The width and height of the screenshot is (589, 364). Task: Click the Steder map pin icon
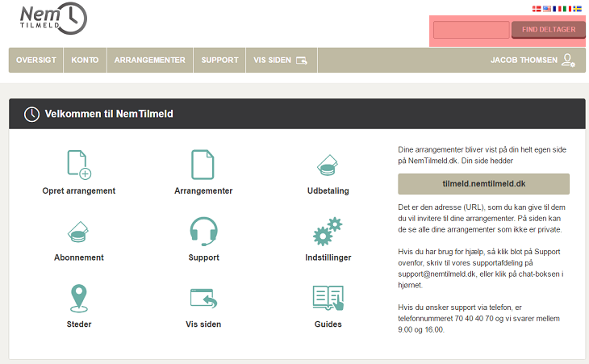pos(79,299)
